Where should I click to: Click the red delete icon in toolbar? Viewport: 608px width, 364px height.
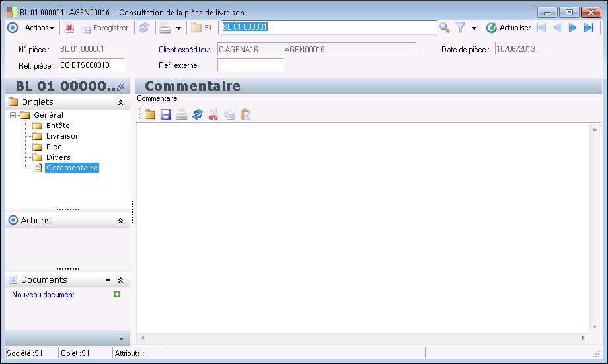69,28
